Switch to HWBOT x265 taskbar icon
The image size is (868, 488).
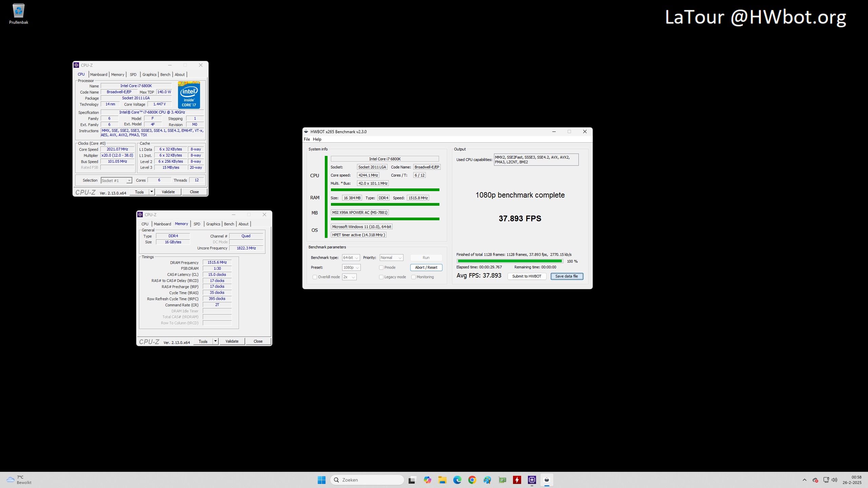click(547, 480)
